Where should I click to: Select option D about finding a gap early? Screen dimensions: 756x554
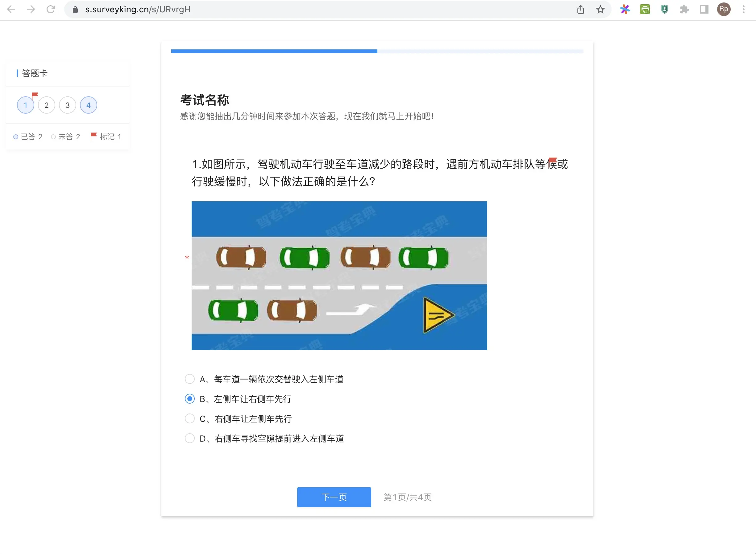pyautogui.click(x=190, y=438)
